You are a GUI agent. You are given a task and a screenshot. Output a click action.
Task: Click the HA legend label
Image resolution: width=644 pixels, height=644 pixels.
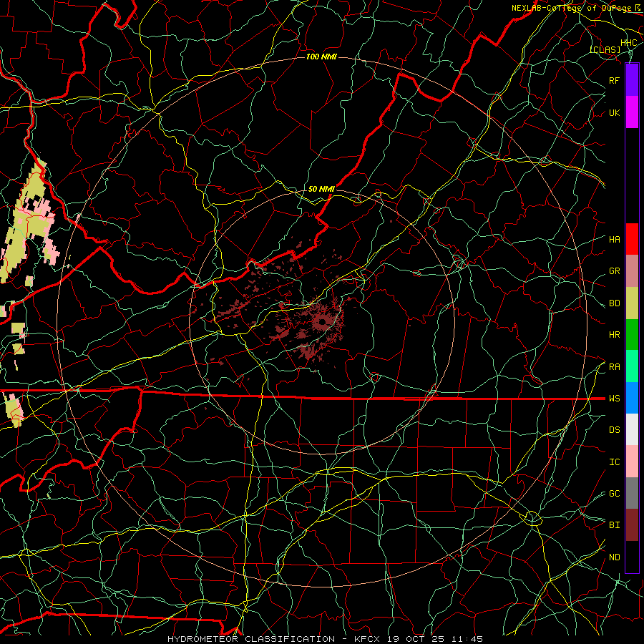(x=615, y=240)
